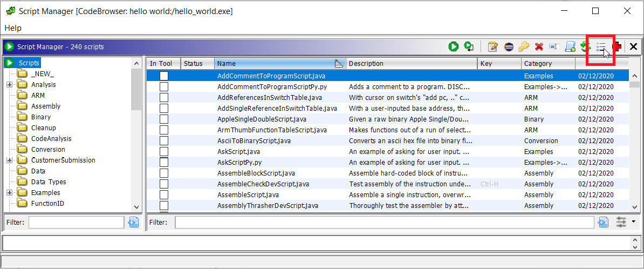Screen dimensions: 644x269
Task: Click table filter options icon beside filter field
Action: point(603,223)
